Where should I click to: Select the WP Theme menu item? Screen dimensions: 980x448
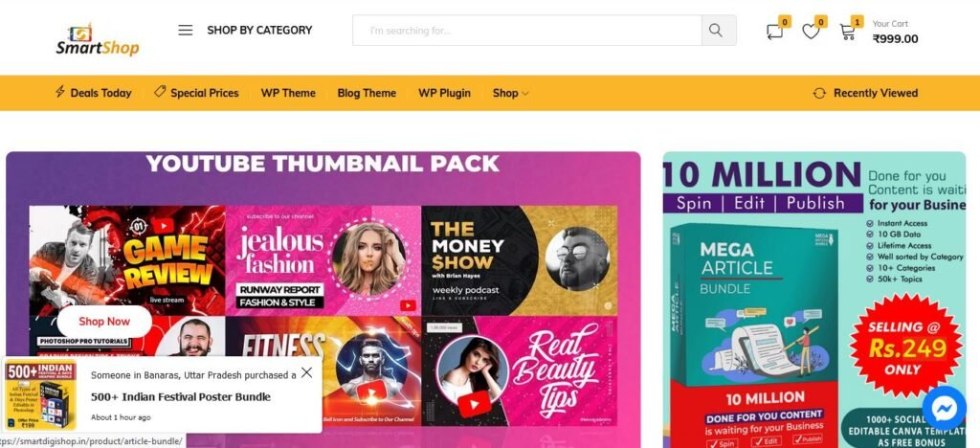288,93
